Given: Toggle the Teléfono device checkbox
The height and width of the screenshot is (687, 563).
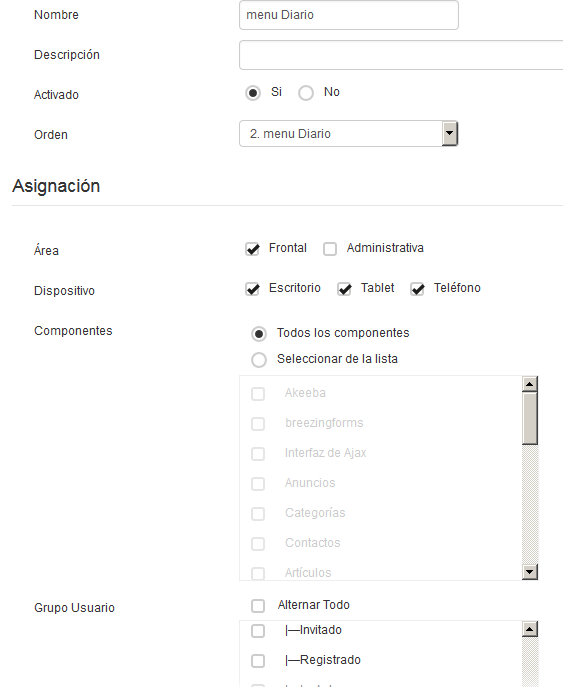Looking at the screenshot, I should click(418, 289).
